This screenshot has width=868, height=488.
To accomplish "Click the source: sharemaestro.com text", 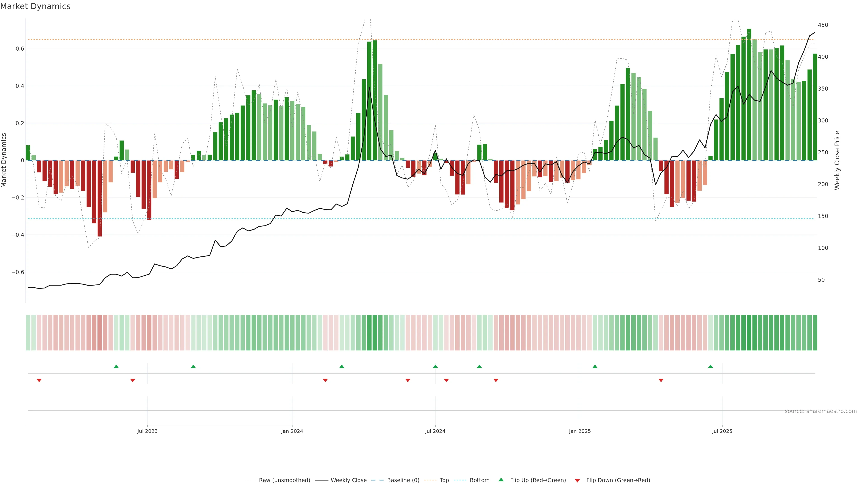I will (x=821, y=411).
